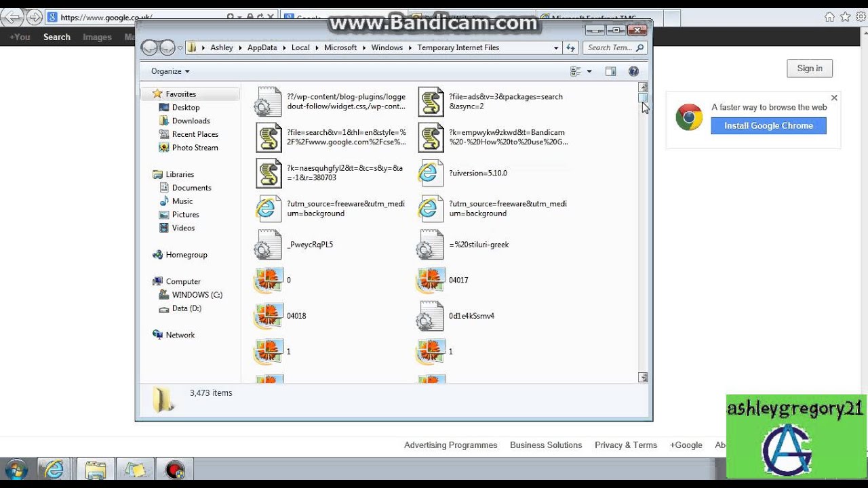Open the Windows Start menu
868x488 pixels.
[x=16, y=469]
